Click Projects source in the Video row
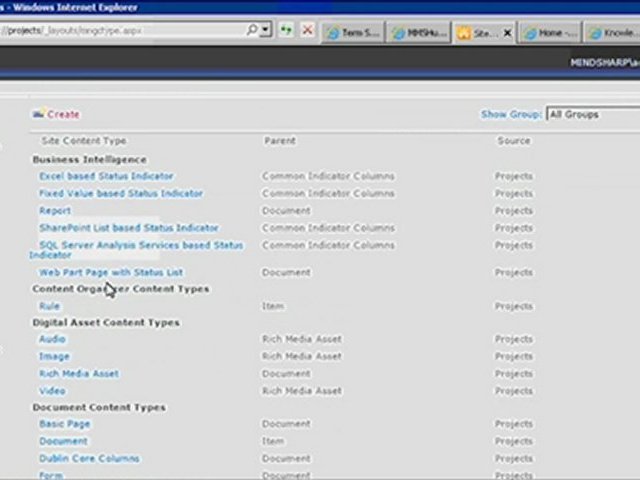The width and height of the screenshot is (640, 480). (x=514, y=391)
